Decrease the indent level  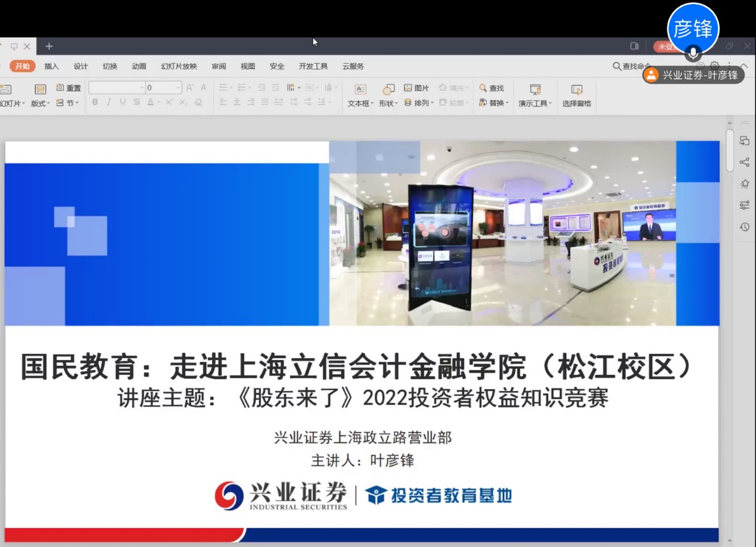tap(262, 88)
